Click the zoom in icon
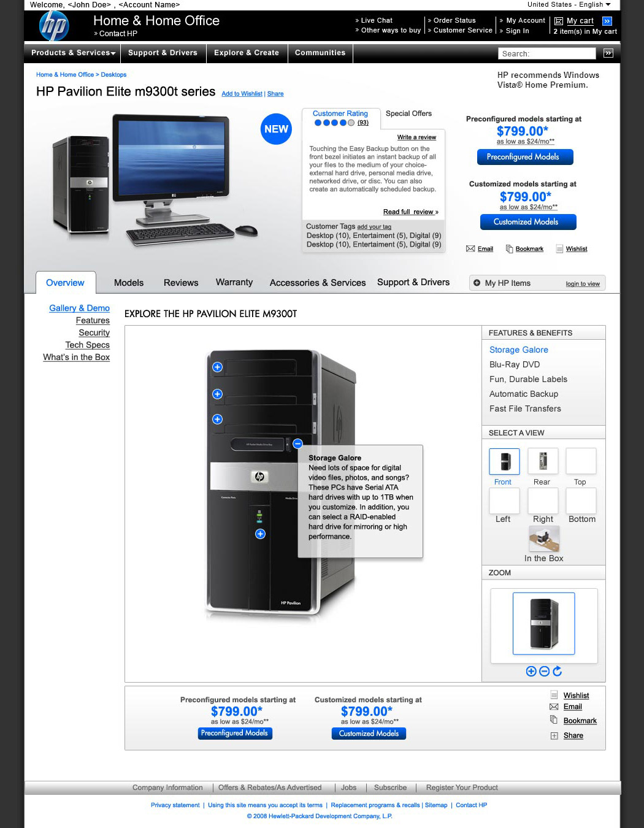This screenshot has width=644, height=828. 531,671
